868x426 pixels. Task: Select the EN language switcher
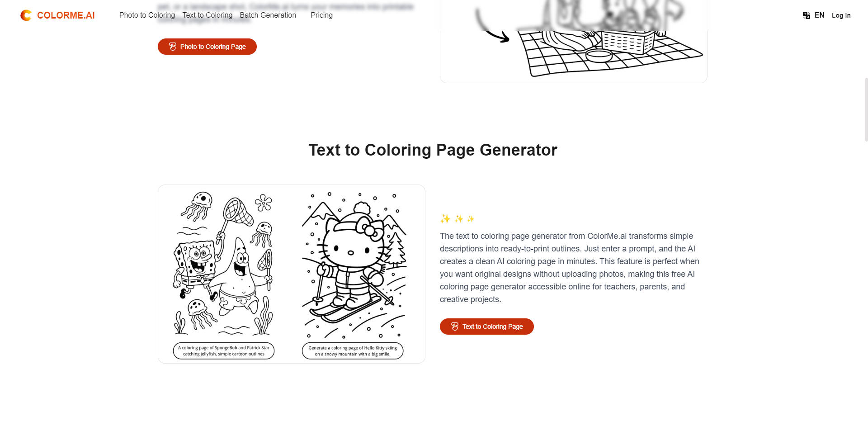pos(819,15)
